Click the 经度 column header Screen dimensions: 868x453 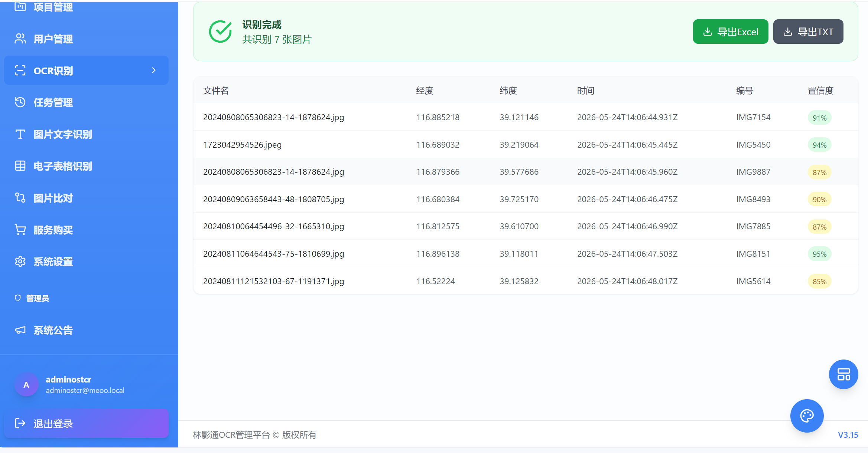coord(425,91)
